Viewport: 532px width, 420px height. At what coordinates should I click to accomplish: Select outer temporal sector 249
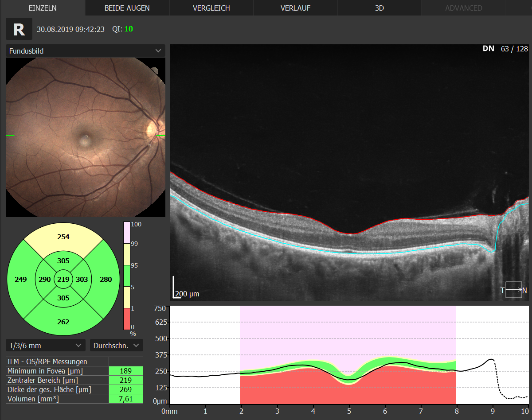21,280
